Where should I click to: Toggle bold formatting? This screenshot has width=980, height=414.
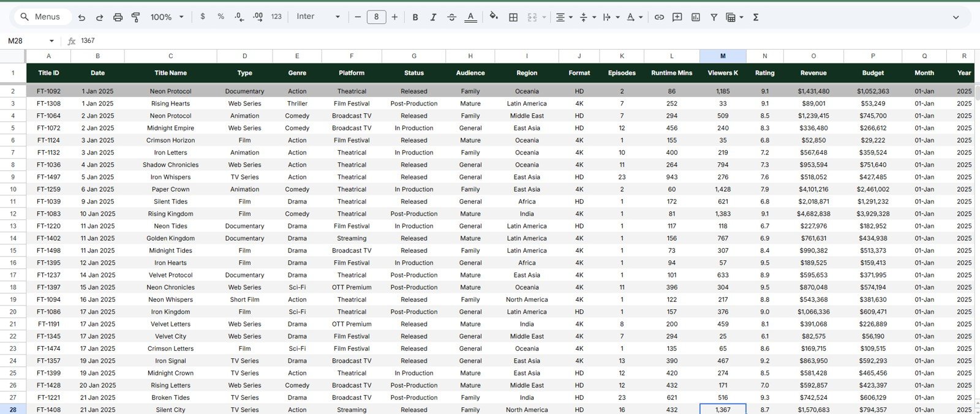coord(415,17)
